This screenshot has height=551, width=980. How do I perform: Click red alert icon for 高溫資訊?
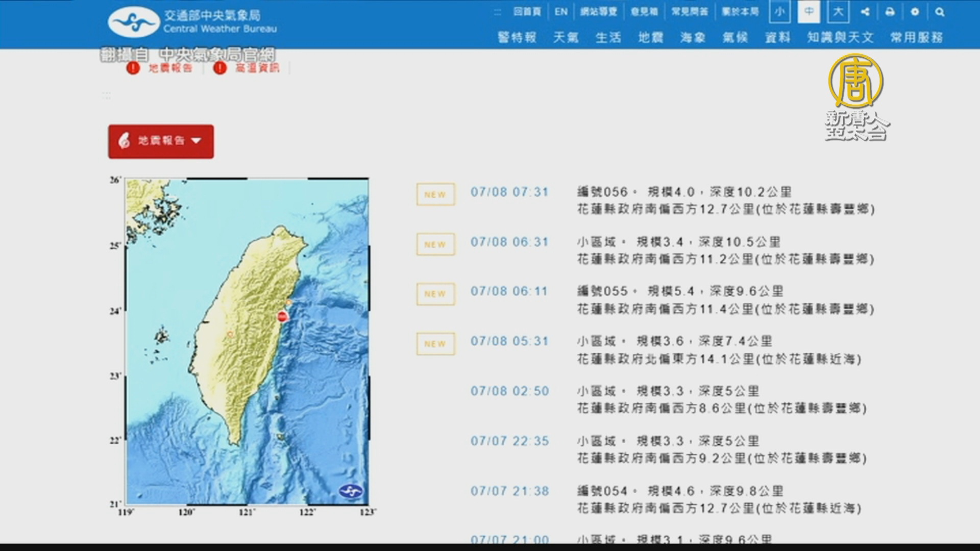point(220,68)
